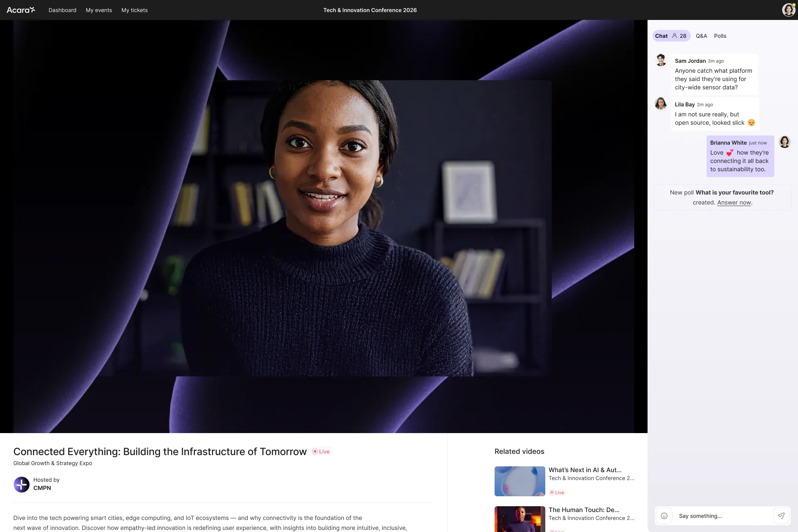The image size is (798, 532).
Task: Open the Polls tab
Action: [x=720, y=36]
